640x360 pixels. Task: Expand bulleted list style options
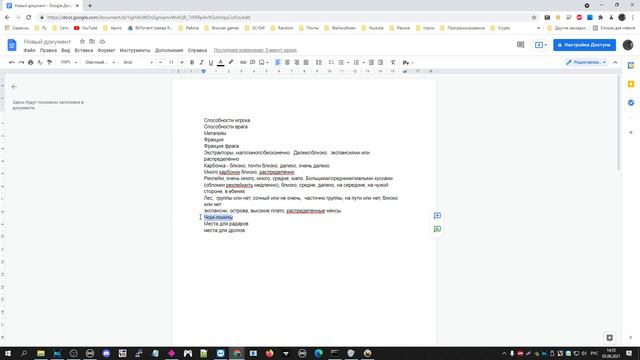tap(348, 62)
